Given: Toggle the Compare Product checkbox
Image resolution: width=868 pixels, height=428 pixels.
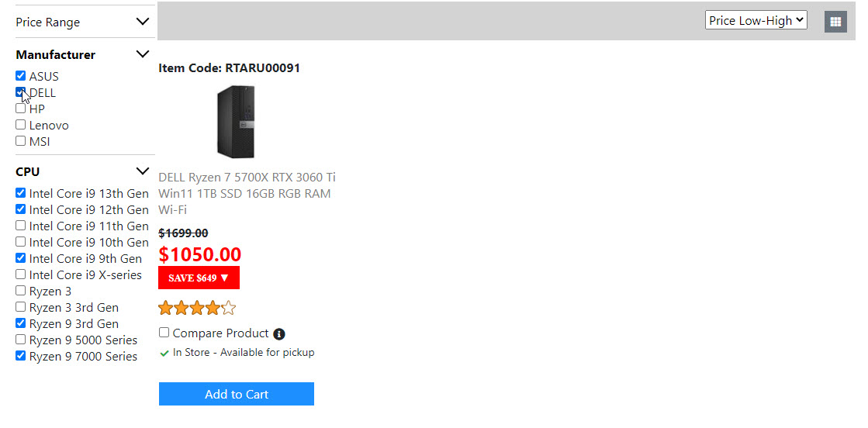Looking at the screenshot, I should coord(164,333).
